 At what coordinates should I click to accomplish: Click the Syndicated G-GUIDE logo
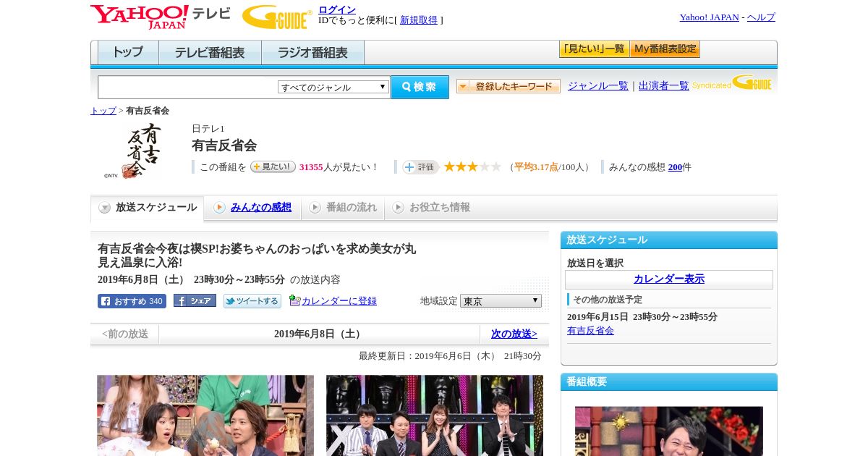tap(732, 83)
